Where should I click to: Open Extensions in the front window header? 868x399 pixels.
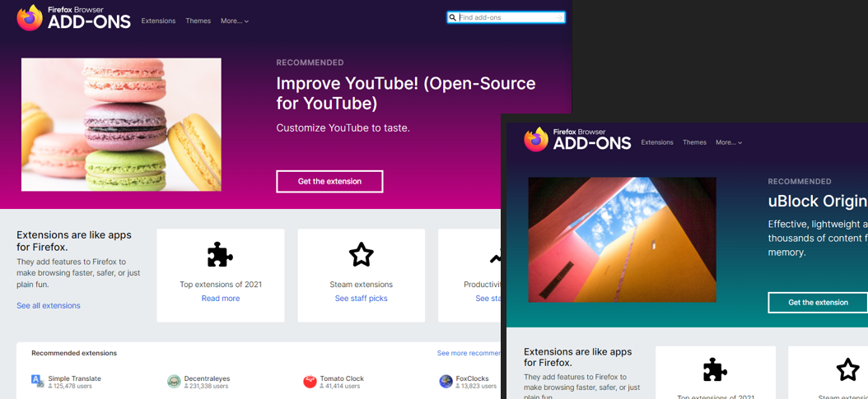pos(657,142)
